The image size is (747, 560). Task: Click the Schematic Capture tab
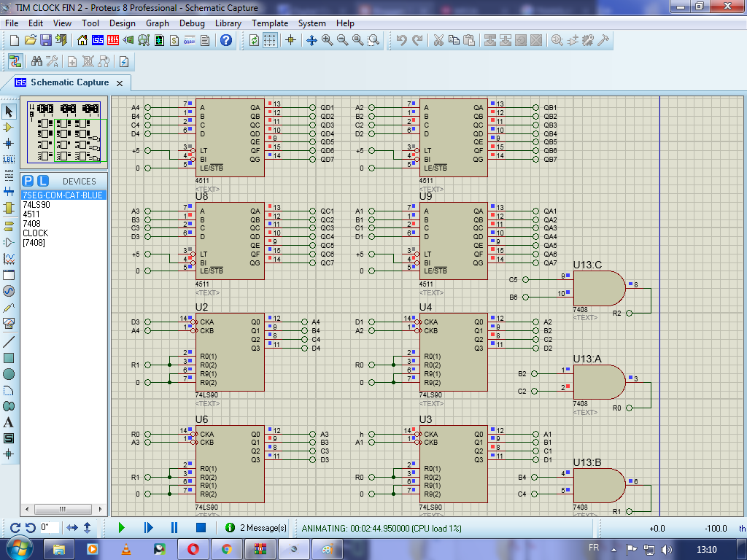69,82
